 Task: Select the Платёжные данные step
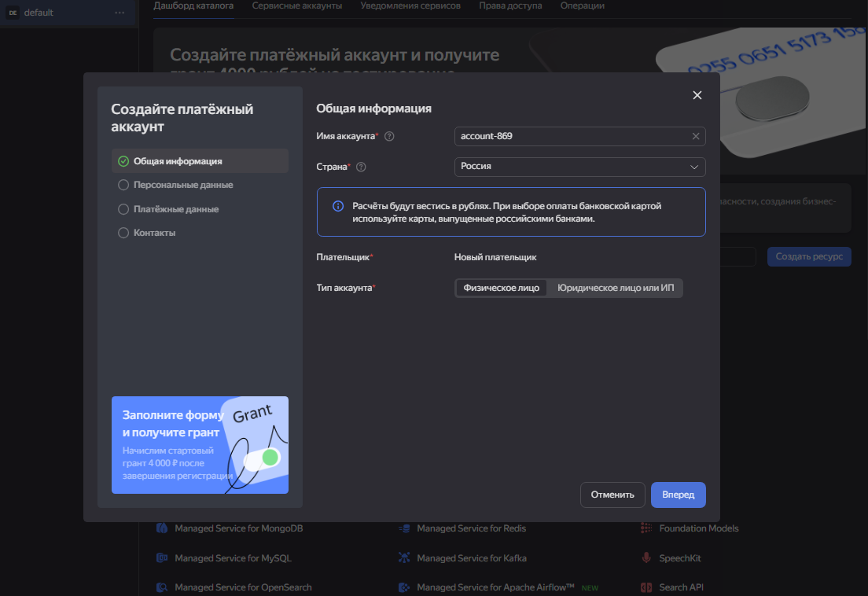[175, 209]
